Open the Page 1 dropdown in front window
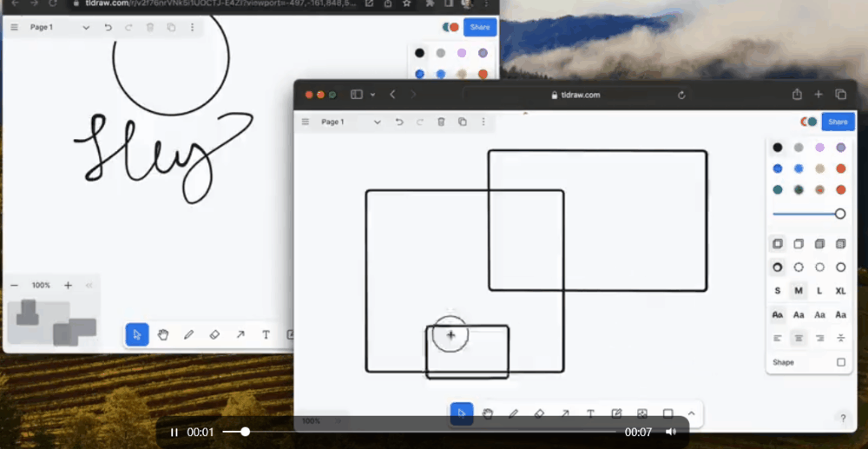The height and width of the screenshot is (449, 868). (x=351, y=122)
